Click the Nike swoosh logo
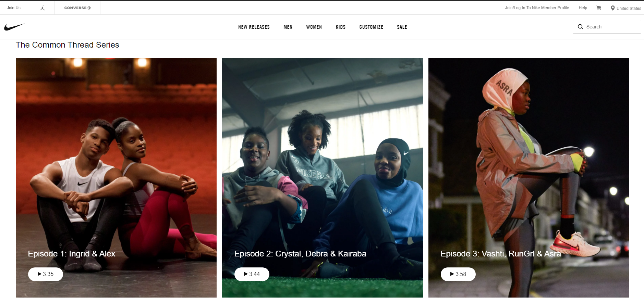This screenshot has height=302, width=644. point(14,27)
